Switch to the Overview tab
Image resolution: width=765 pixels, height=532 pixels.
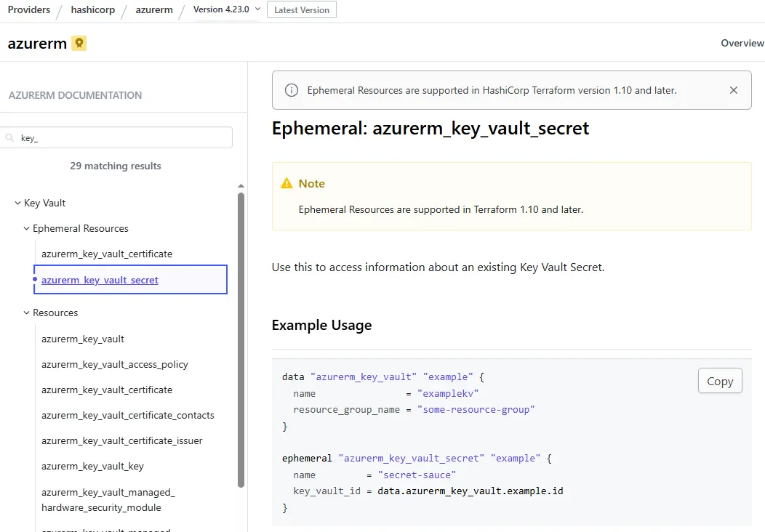pyautogui.click(x=742, y=43)
